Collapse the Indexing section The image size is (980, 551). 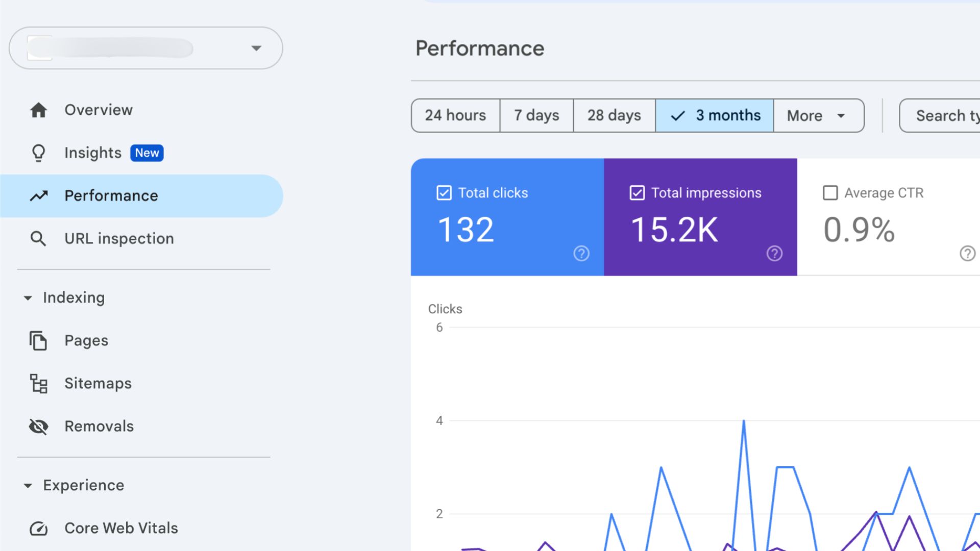(28, 297)
